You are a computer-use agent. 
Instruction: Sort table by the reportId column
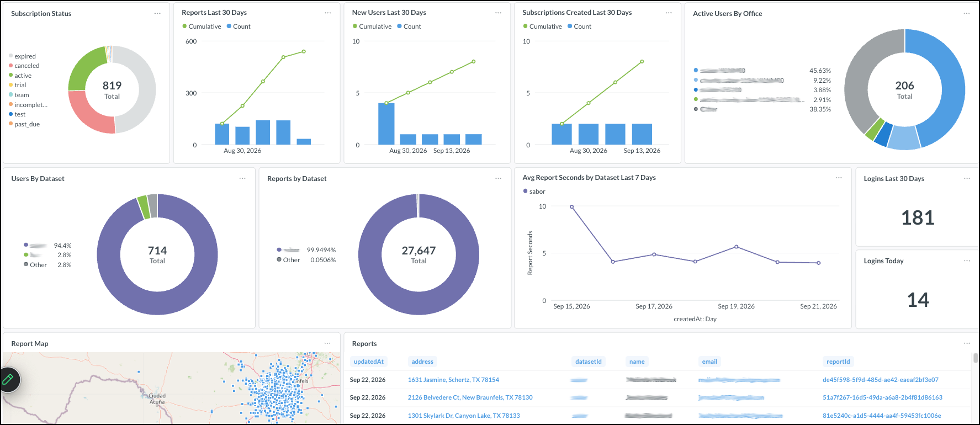tap(838, 362)
